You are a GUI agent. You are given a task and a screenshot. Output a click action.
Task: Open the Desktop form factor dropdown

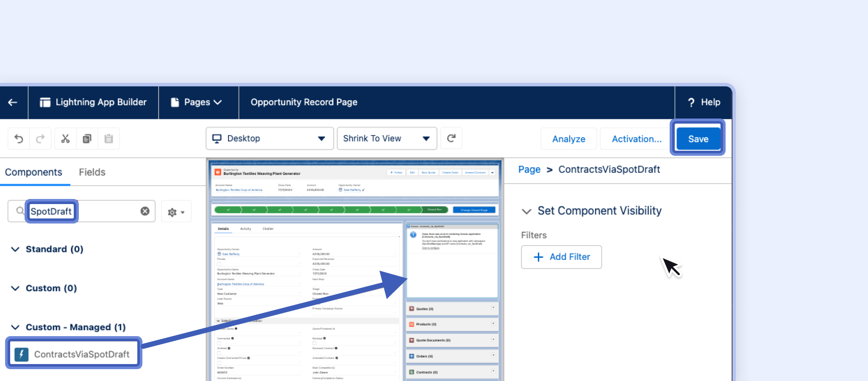[x=270, y=138]
